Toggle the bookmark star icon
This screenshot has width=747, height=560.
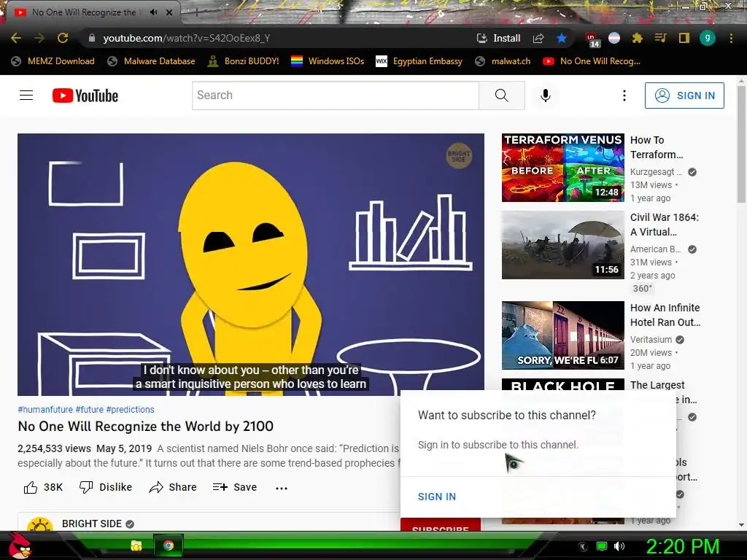coord(562,38)
